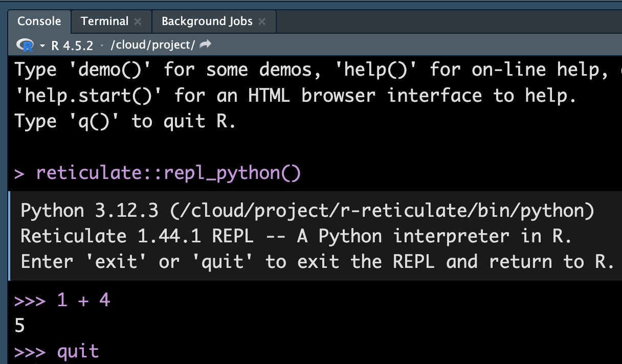Place cursor after quit at Python prompt
The height and width of the screenshot is (364, 622).
tap(100, 352)
